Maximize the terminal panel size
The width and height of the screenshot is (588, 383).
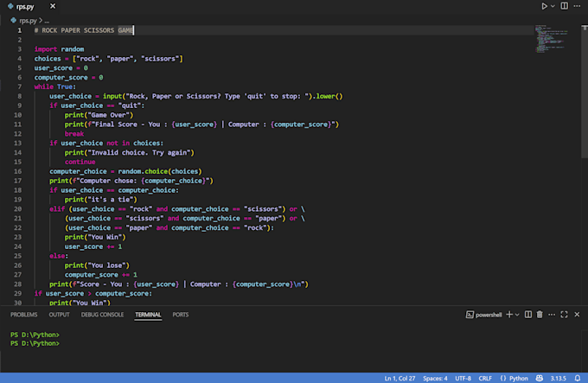(x=564, y=315)
